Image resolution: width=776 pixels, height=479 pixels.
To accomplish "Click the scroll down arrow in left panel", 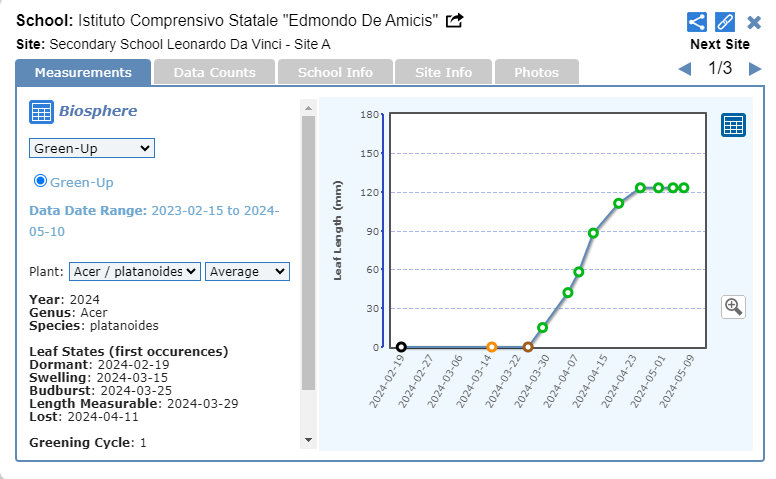I will pyautogui.click(x=308, y=439).
